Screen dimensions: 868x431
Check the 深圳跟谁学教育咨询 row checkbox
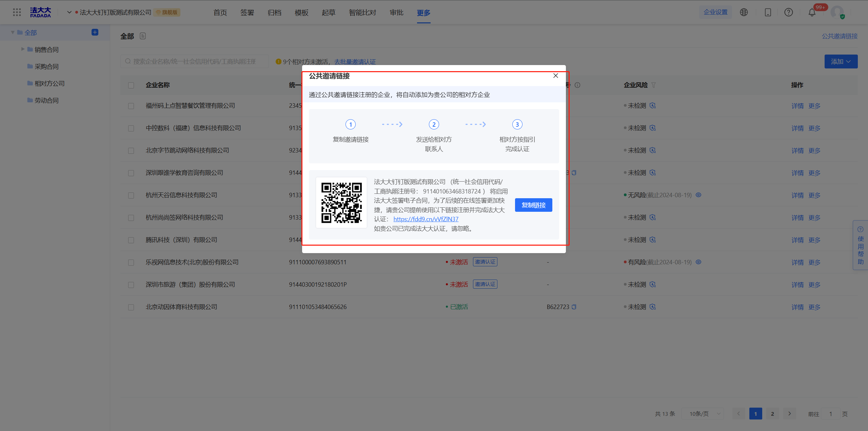(131, 173)
